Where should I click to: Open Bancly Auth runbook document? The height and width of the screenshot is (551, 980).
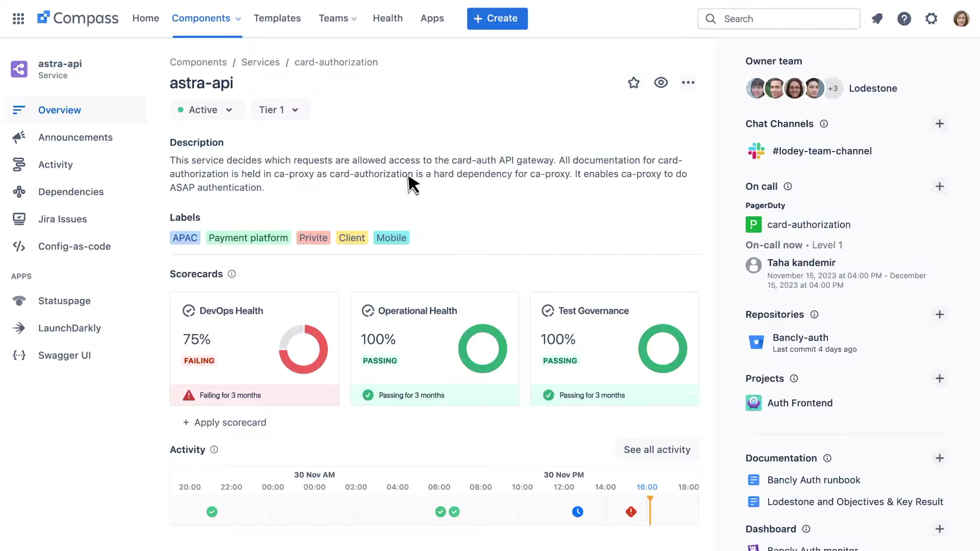[814, 480]
